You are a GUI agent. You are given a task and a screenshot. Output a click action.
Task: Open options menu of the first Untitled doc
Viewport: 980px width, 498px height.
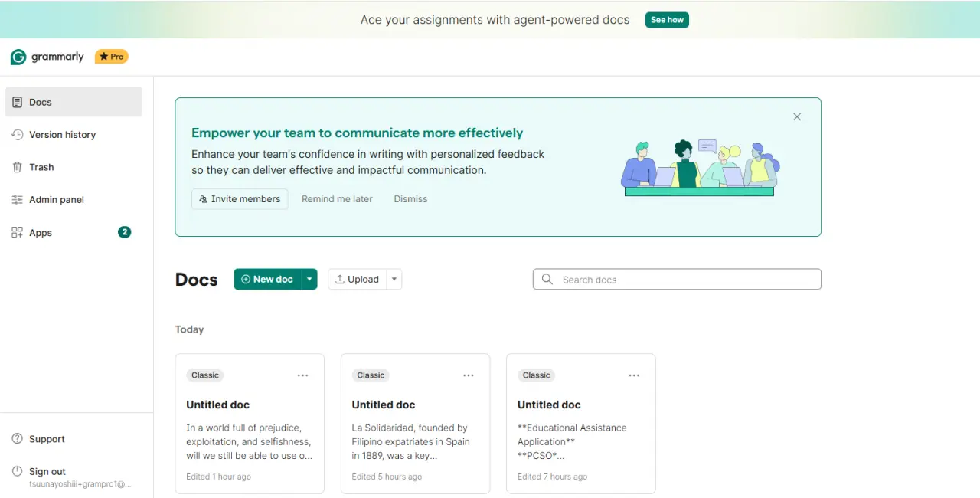pyautogui.click(x=303, y=375)
